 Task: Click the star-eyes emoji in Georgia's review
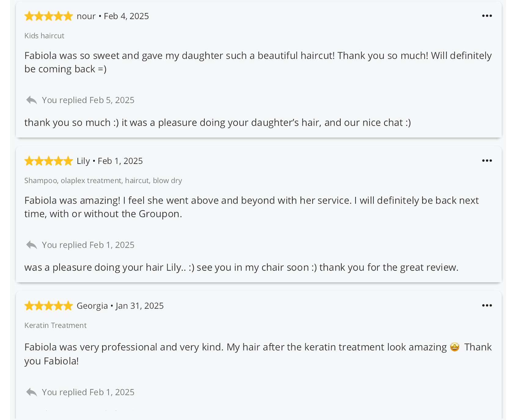(454, 347)
